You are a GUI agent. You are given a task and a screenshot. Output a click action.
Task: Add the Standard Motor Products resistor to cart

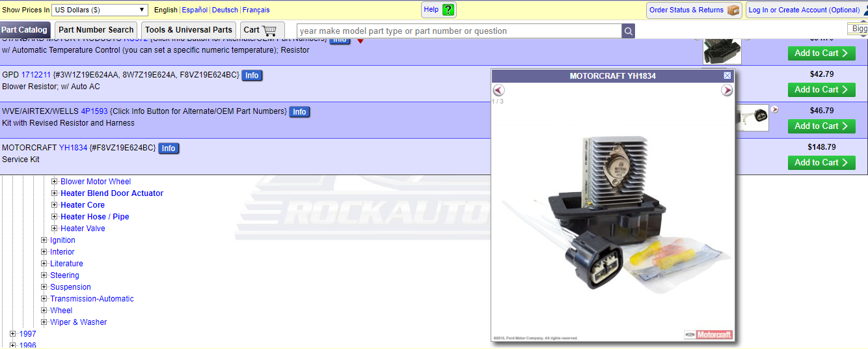tap(821, 53)
